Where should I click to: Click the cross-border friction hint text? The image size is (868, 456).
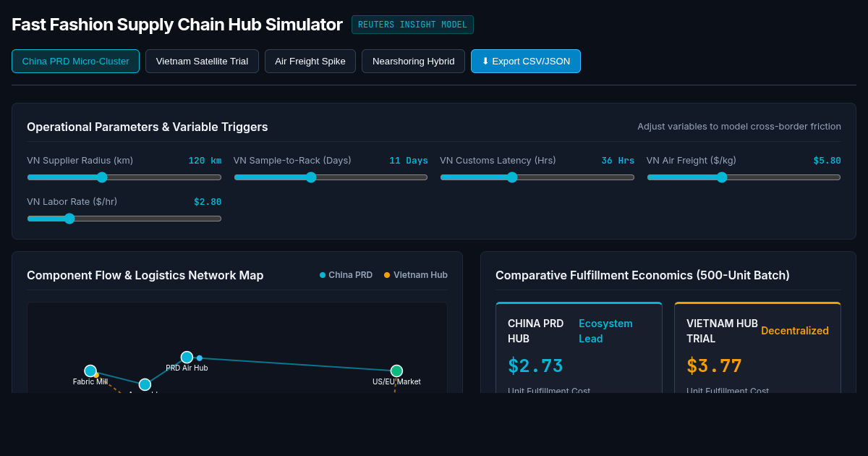tap(739, 126)
